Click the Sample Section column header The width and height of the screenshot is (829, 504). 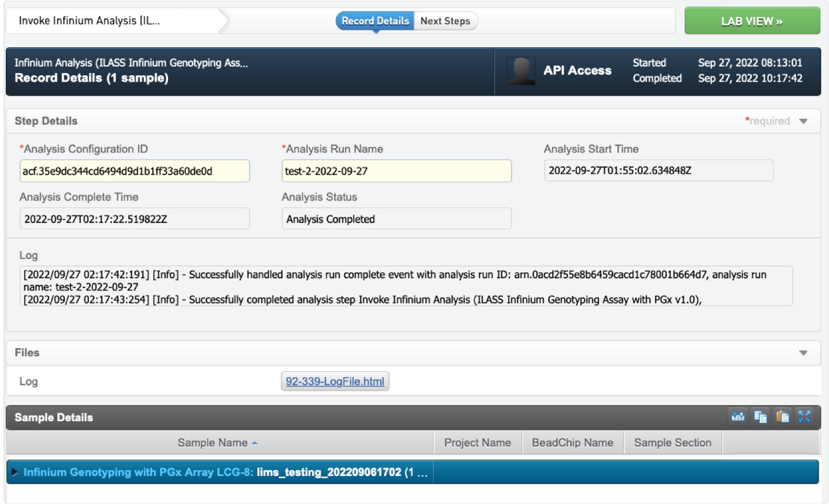673,443
